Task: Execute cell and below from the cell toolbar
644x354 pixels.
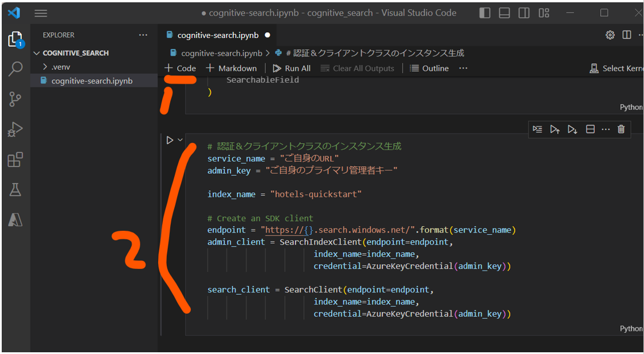Action: tap(573, 129)
